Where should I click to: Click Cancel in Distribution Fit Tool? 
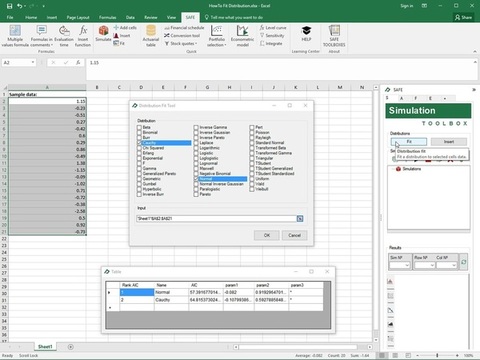pos(294,235)
